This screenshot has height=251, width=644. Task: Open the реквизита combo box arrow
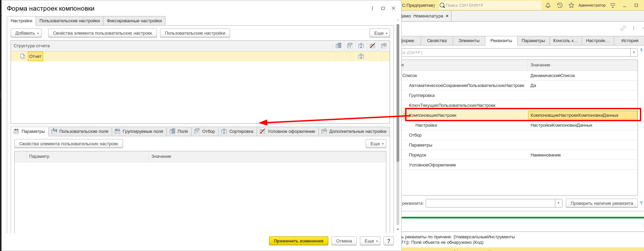tap(559, 203)
